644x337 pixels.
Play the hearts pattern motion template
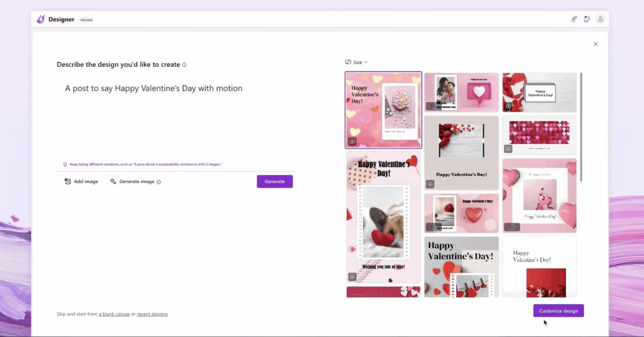[508, 149]
